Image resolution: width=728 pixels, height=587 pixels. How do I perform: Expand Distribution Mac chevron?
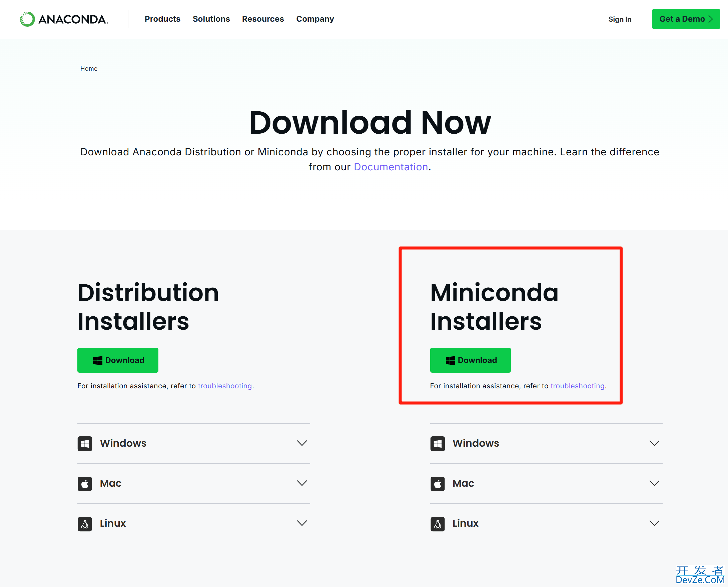coord(302,483)
